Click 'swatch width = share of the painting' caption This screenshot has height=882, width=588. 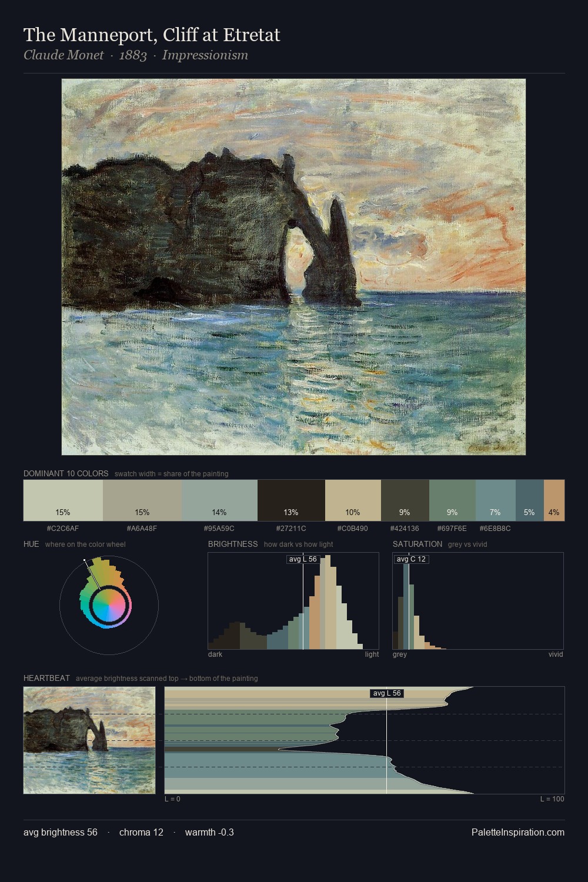[172, 474]
